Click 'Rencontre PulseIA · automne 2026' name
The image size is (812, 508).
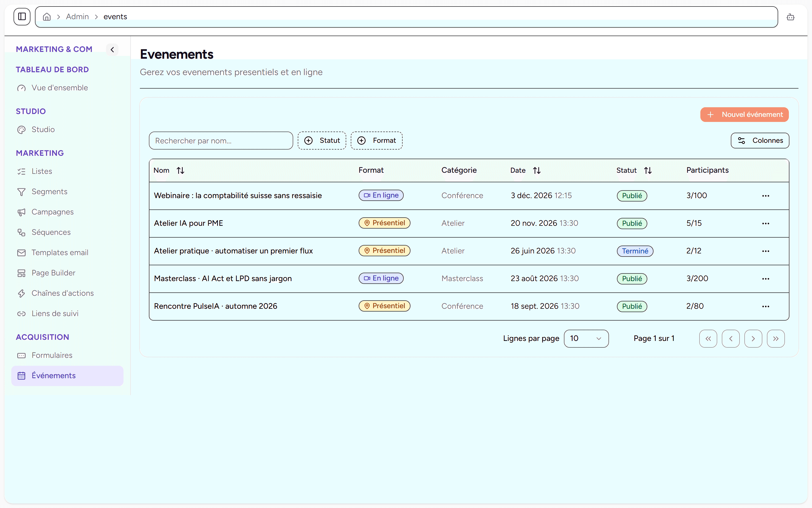pos(215,306)
